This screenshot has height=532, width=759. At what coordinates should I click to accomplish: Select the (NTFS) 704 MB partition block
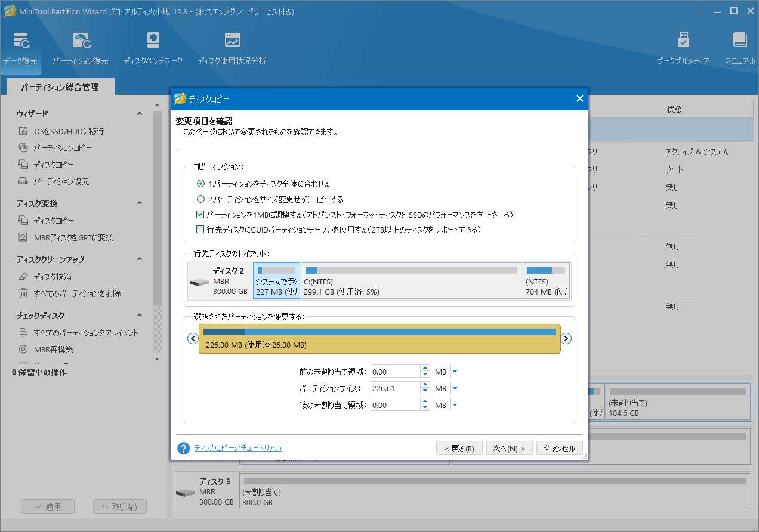(x=547, y=280)
